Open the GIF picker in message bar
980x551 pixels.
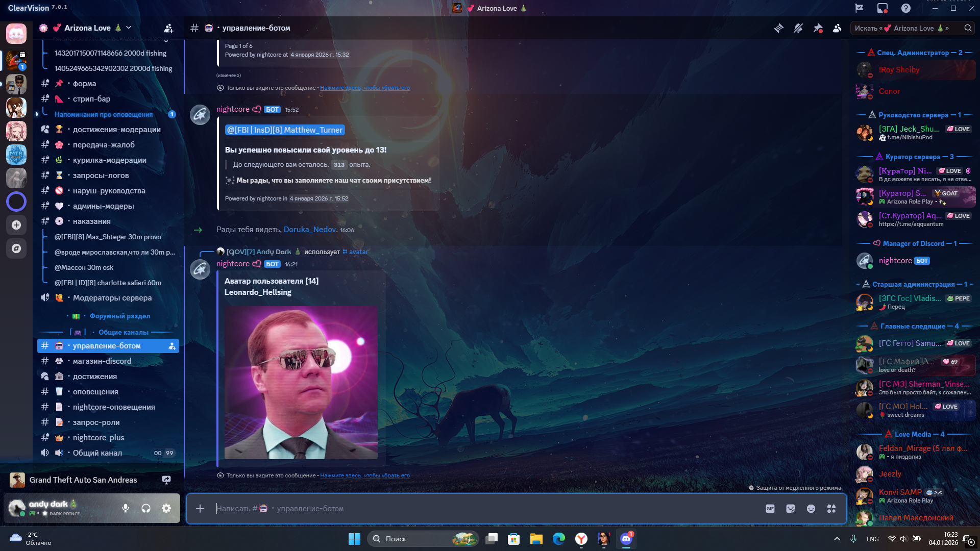tap(770, 509)
